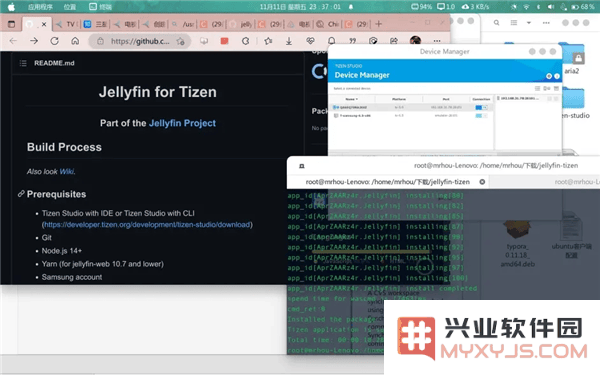Click the heart-pulse browser essentials icon
Image resolution: width=600 pixels, height=375 pixels.
[310, 41]
